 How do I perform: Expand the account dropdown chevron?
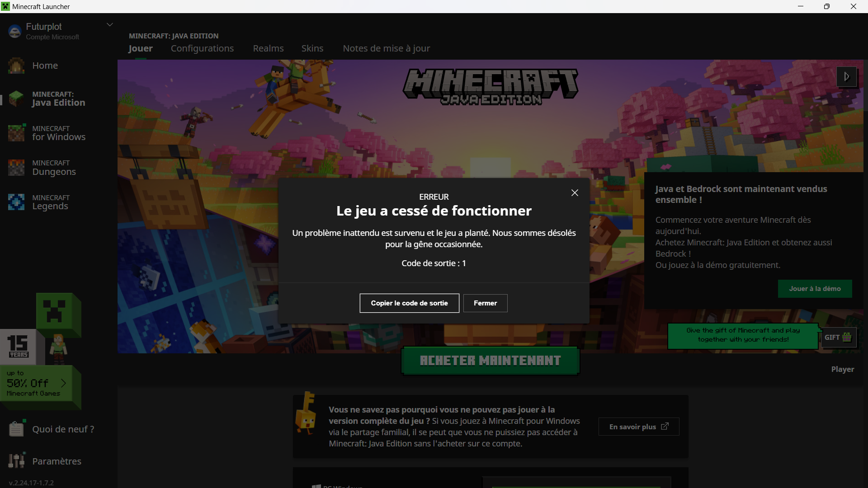tap(109, 24)
